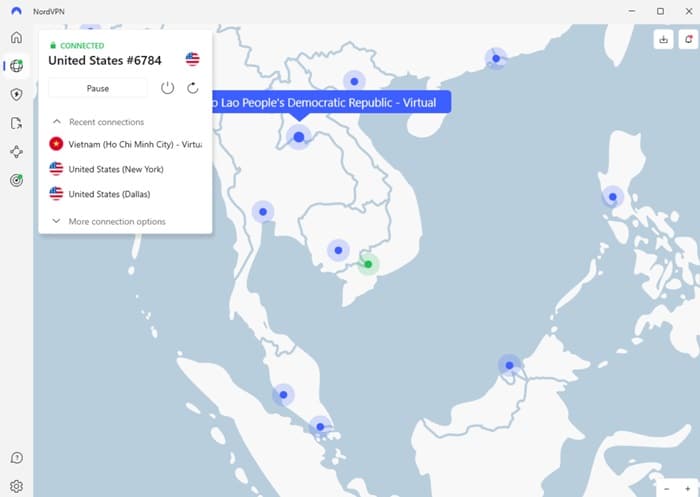The height and width of the screenshot is (497, 700).
Task: Select the Kuala Lumpur Malaysia map pin
Action: 283,395
